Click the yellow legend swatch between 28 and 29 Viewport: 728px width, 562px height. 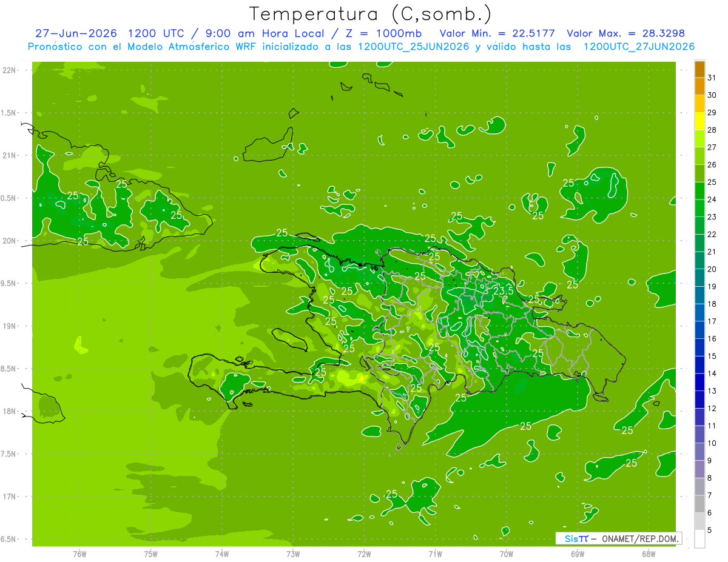(699, 121)
